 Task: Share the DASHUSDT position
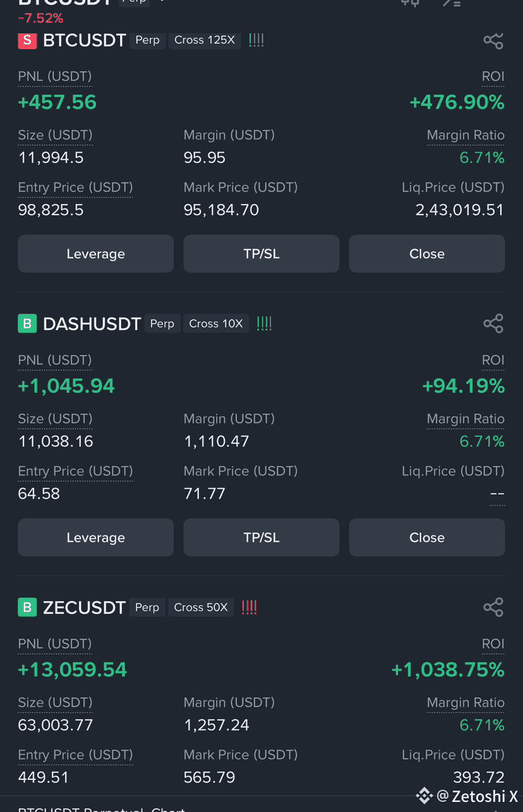493,324
